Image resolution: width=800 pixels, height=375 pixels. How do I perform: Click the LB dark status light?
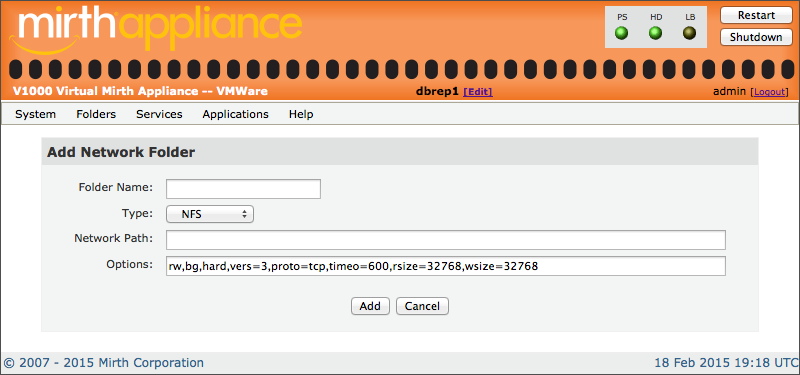point(690,34)
